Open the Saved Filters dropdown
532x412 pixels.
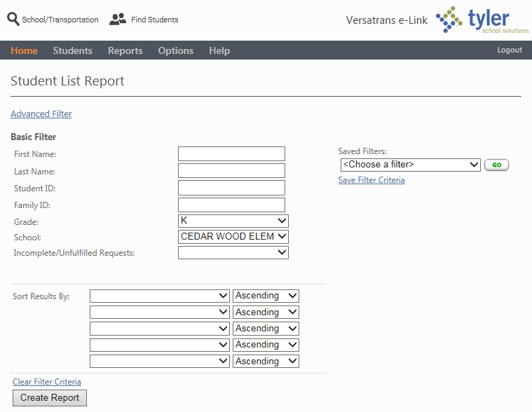[x=410, y=165]
